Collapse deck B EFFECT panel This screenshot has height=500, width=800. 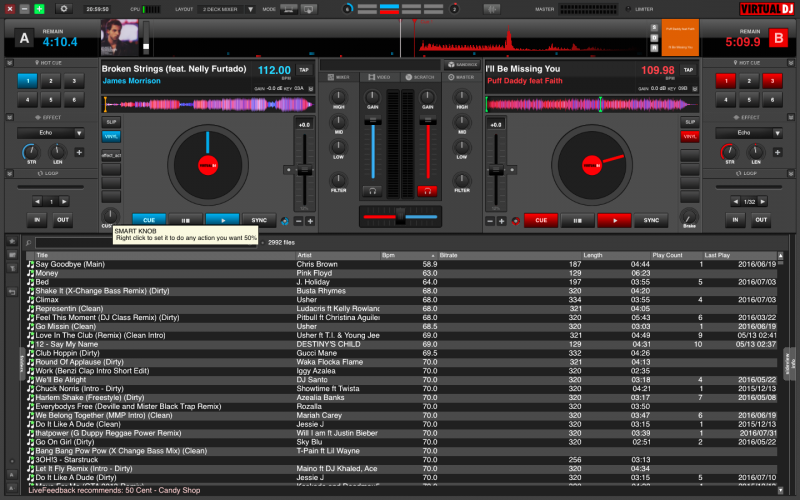pyautogui.click(x=791, y=117)
